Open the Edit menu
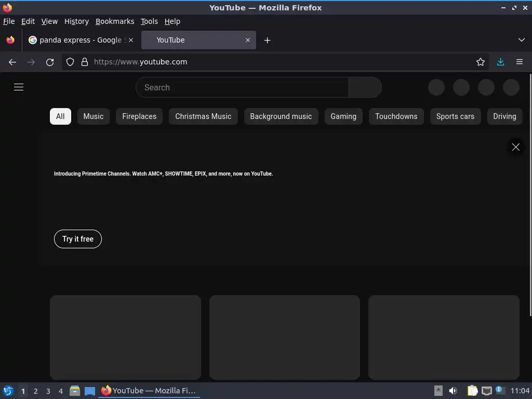This screenshot has height=399, width=532. pos(28,21)
